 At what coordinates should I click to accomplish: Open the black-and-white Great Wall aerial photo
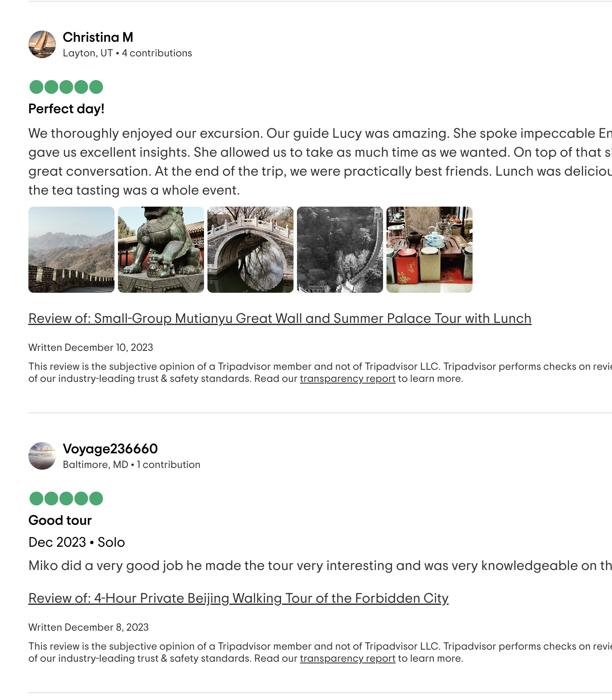pyautogui.click(x=340, y=250)
